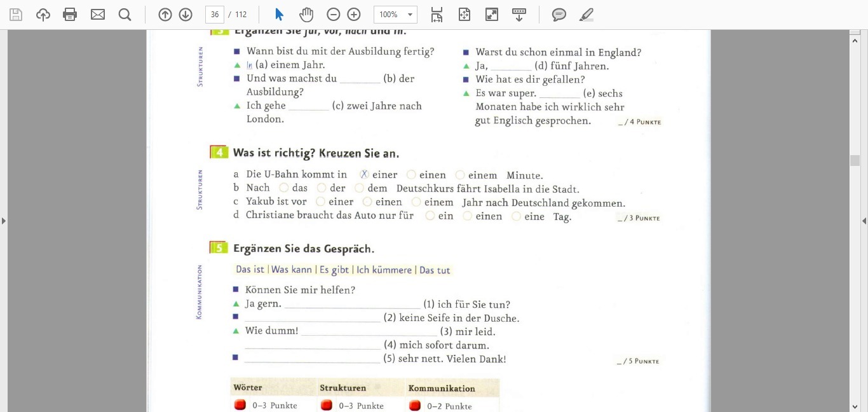Select 'dem' option in row b
The height and width of the screenshot is (412, 868).
pyautogui.click(x=359, y=188)
